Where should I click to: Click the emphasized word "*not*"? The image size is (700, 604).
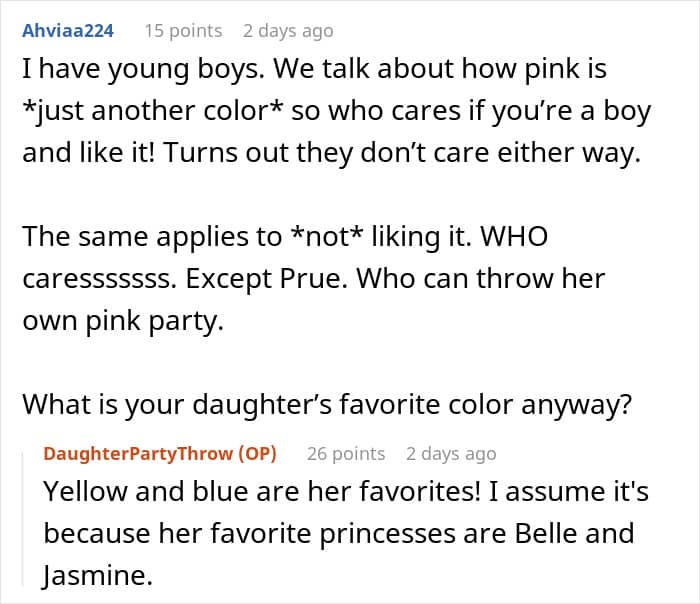(x=326, y=236)
